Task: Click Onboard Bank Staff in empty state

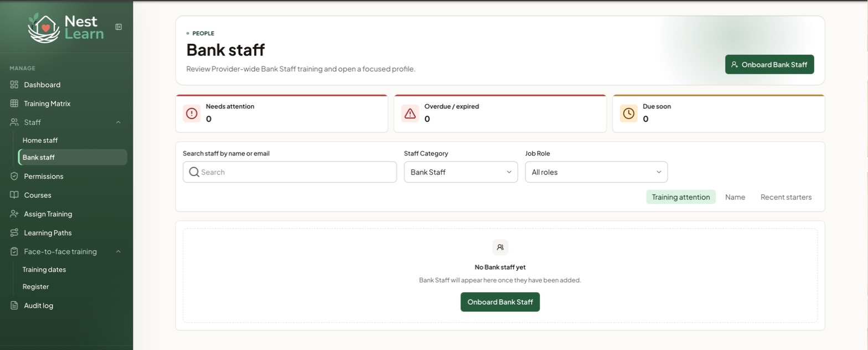Action: pyautogui.click(x=500, y=302)
